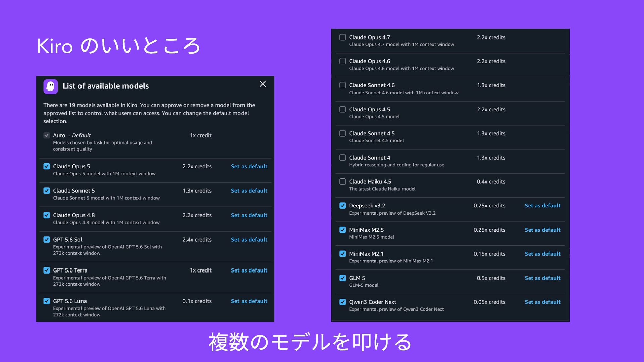Screen dimensions: 644x362
Task: Set GPT 5.6 Terra as default
Action: (249, 270)
